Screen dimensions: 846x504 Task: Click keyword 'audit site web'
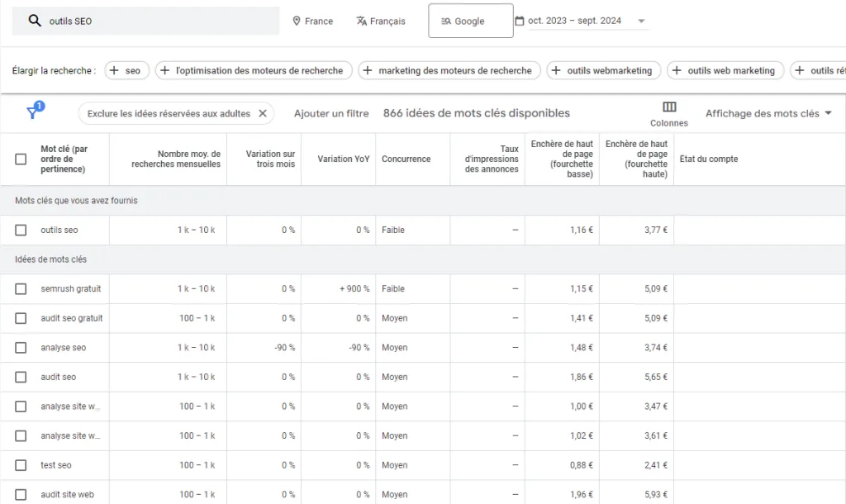click(67, 494)
